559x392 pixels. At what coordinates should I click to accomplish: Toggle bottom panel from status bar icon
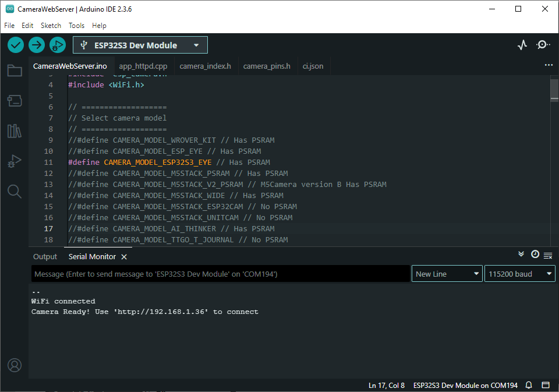pos(546,385)
